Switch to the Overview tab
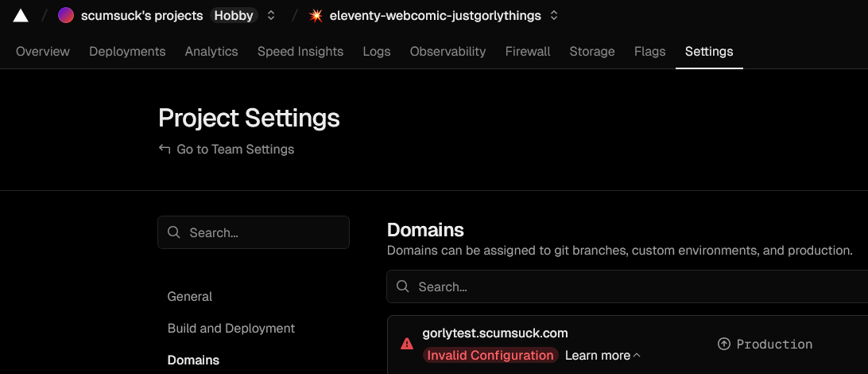 (43, 52)
